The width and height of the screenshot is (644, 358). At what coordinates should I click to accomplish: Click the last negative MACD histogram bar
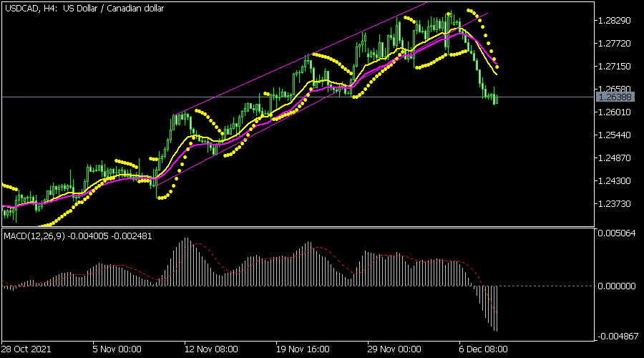pos(497,309)
